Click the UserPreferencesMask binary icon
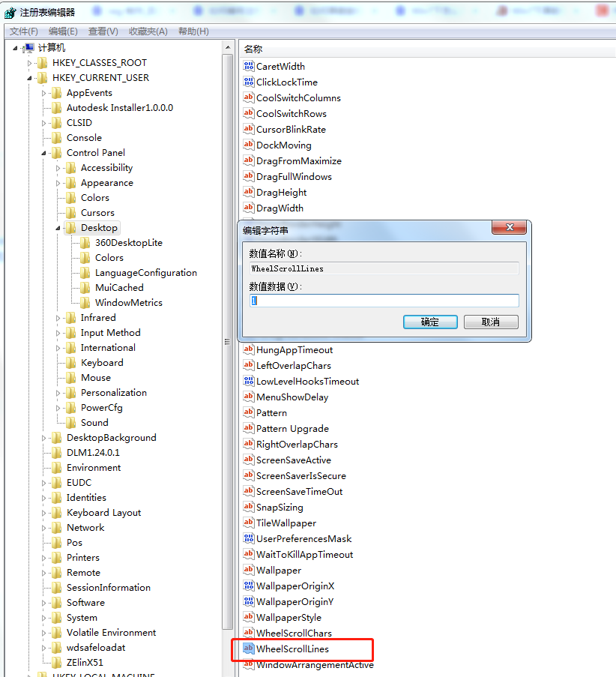616x677 pixels. pos(248,538)
